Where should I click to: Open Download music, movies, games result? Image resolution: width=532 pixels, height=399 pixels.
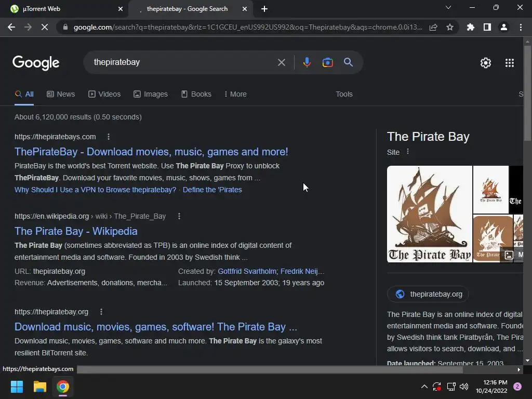click(156, 327)
